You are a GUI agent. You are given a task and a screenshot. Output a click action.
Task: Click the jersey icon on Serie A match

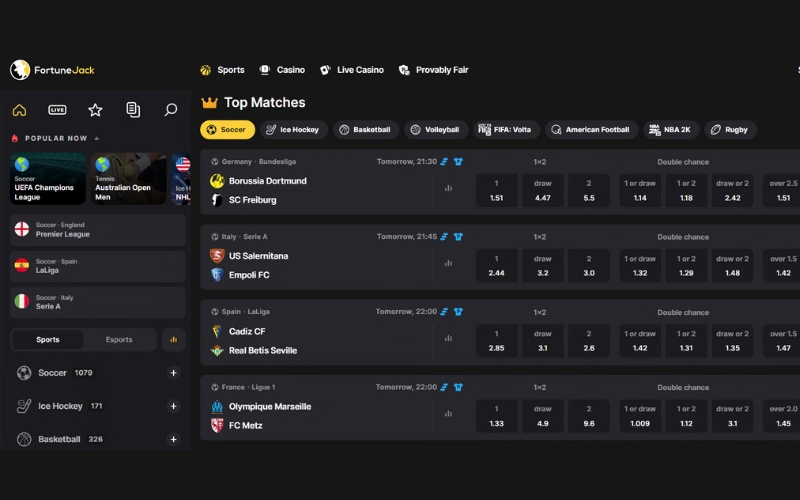(458, 237)
